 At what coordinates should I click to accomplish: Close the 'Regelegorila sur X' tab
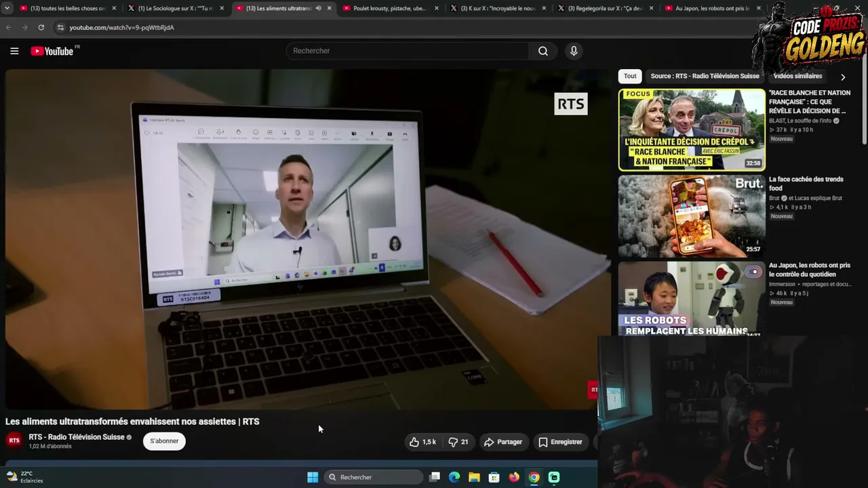click(652, 8)
